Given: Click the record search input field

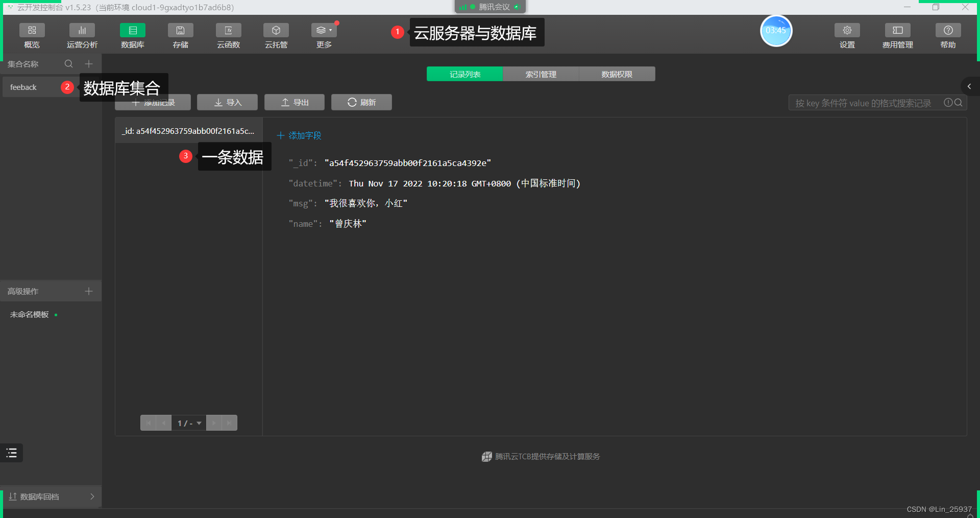Looking at the screenshot, I should 868,103.
